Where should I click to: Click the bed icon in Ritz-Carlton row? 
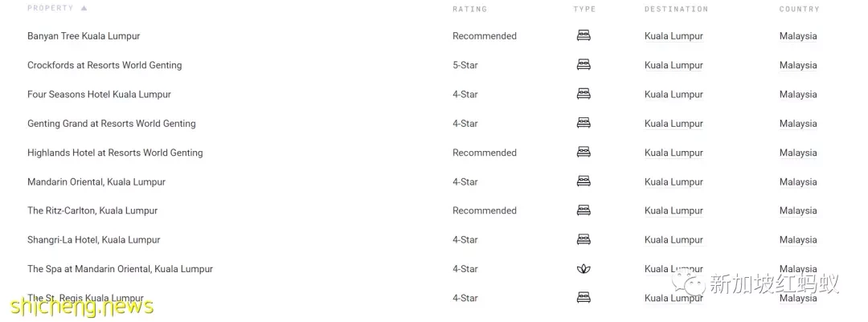pyautogui.click(x=583, y=210)
